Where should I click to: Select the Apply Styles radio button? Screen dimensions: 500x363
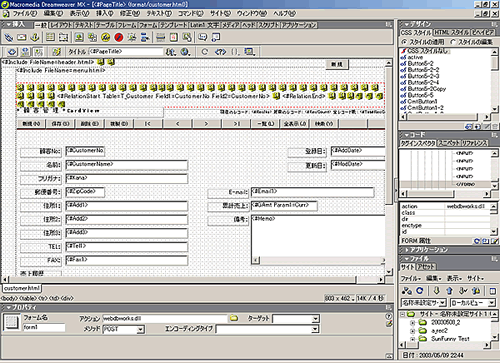tap(404, 42)
